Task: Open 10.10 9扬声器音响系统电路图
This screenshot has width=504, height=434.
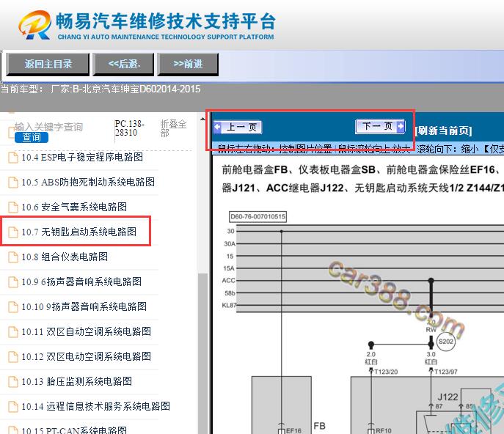Action: pyautogui.click(x=84, y=306)
